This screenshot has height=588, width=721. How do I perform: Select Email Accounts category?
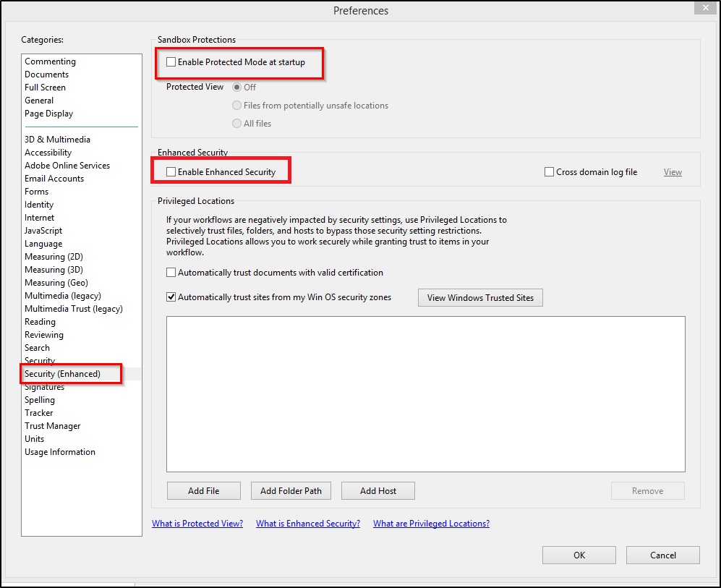tap(54, 179)
